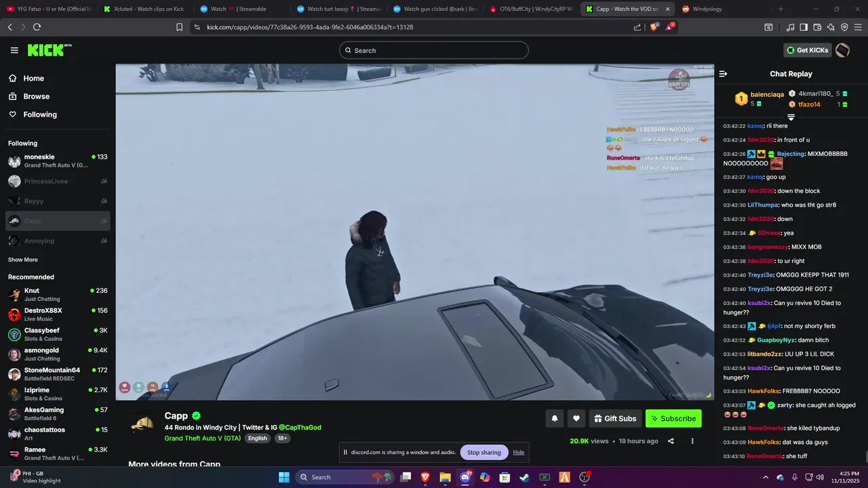
Task: Open Reyyy channel in Following list
Action: [58, 201]
